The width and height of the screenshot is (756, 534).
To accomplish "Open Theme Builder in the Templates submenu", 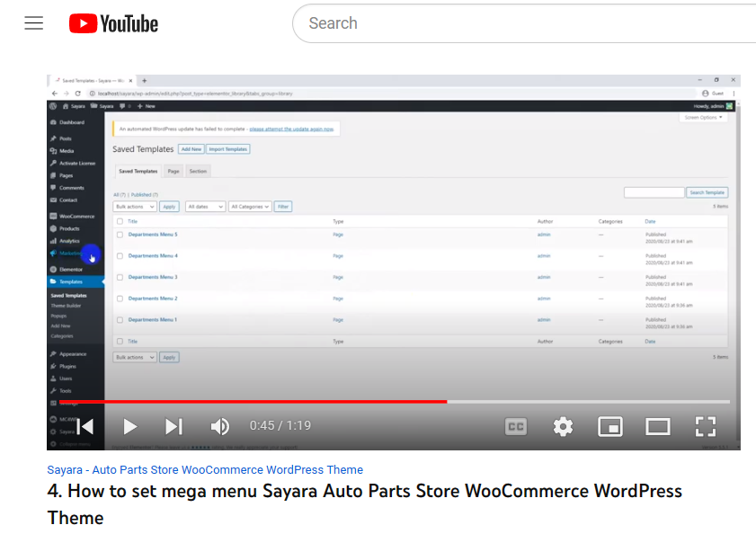I will tap(66, 306).
